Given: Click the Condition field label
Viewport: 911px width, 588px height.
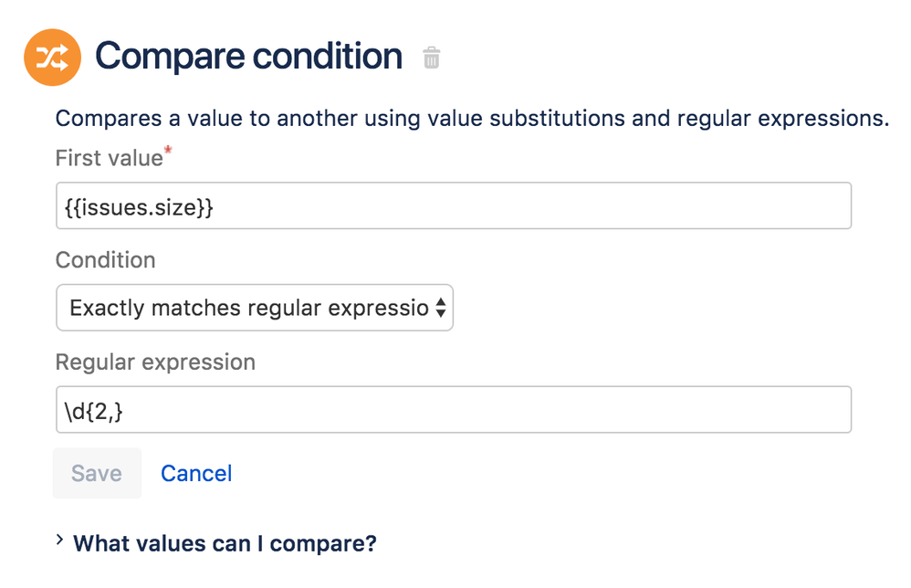Looking at the screenshot, I should (x=105, y=260).
